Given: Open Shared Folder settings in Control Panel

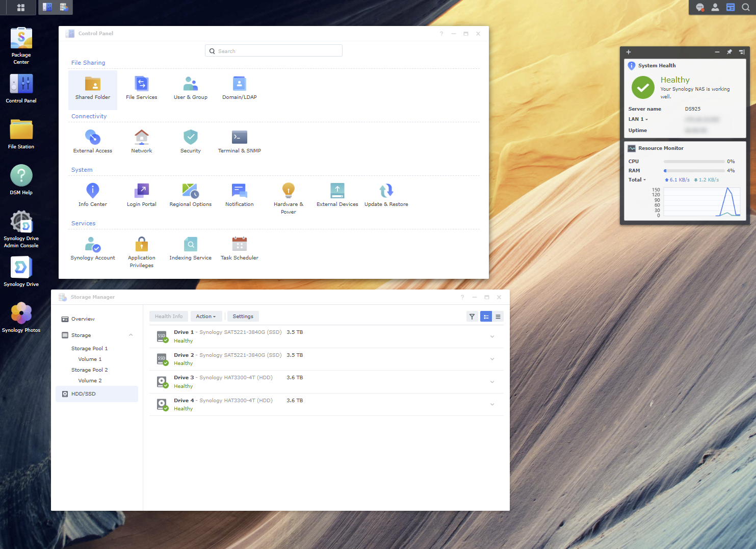Looking at the screenshot, I should pos(92,90).
